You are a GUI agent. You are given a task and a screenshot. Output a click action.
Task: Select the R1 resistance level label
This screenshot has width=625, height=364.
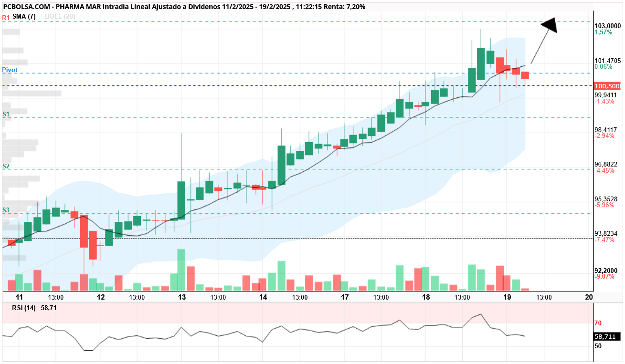(x=6, y=18)
